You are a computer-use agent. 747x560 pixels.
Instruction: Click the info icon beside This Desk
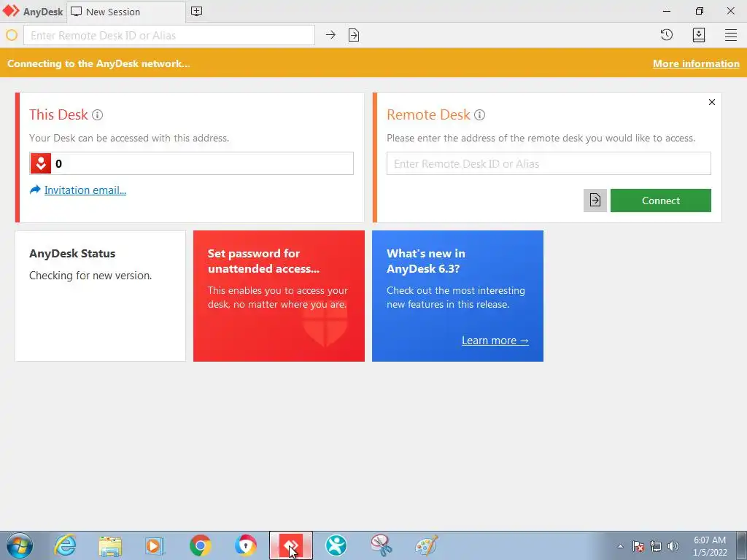click(97, 114)
